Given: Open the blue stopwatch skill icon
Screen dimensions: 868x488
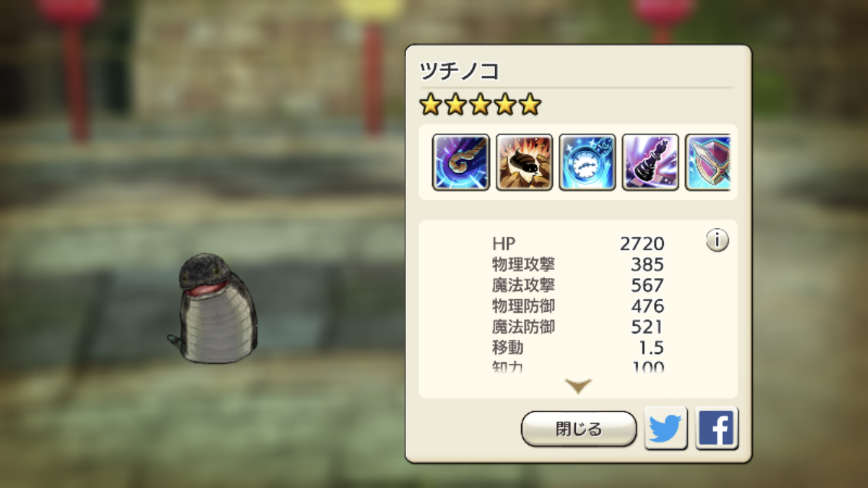Looking at the screenshot, I should (588, 162).
